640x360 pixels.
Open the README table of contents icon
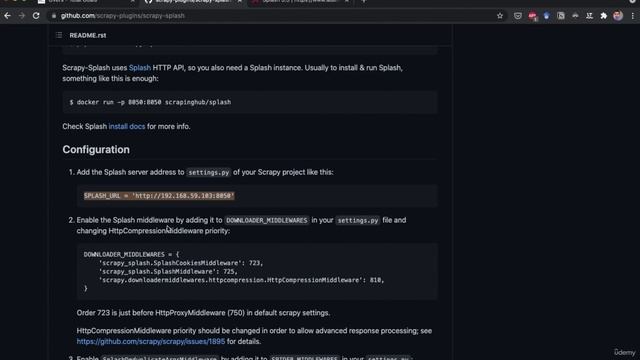point(59,36)
